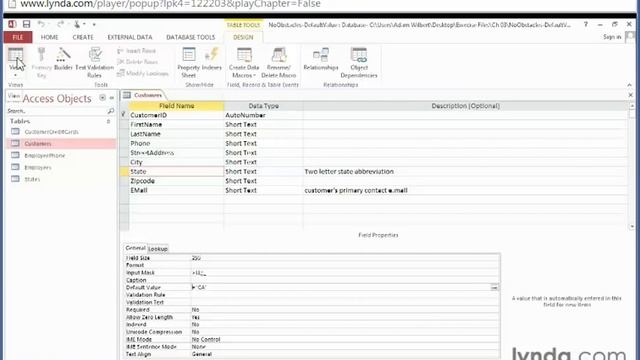Click the State field description text
The width and height of the screenshot is (640, 360).
click(x=349, y=171)
